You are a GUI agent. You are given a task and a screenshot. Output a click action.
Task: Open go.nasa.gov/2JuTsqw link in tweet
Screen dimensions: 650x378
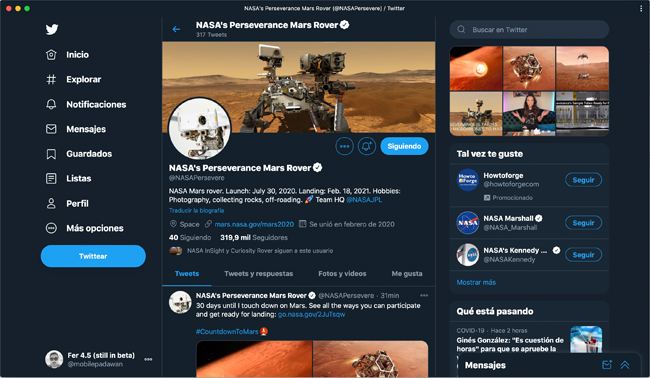(x=311, y=315)
